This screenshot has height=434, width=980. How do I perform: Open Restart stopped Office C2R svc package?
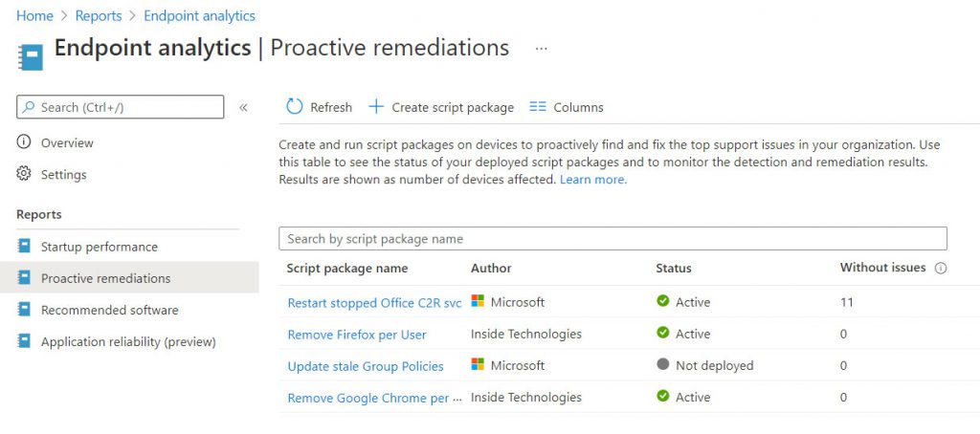tap(374, 303)
